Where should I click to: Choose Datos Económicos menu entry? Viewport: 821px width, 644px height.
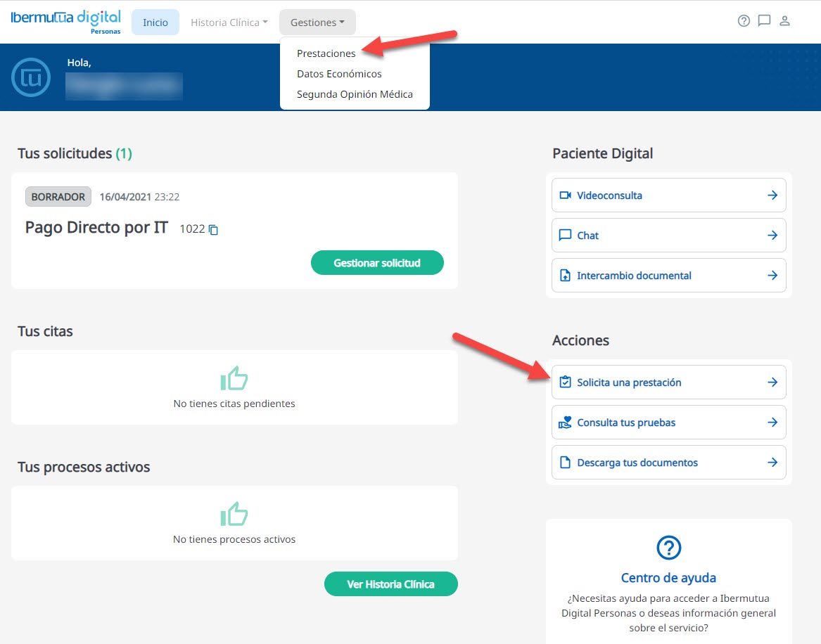tap(339, 74)
